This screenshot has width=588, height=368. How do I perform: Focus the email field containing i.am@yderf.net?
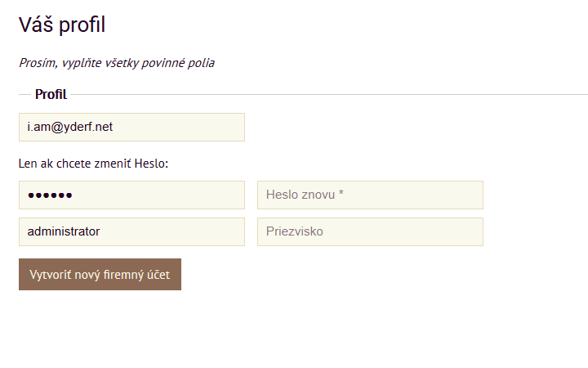131,127
